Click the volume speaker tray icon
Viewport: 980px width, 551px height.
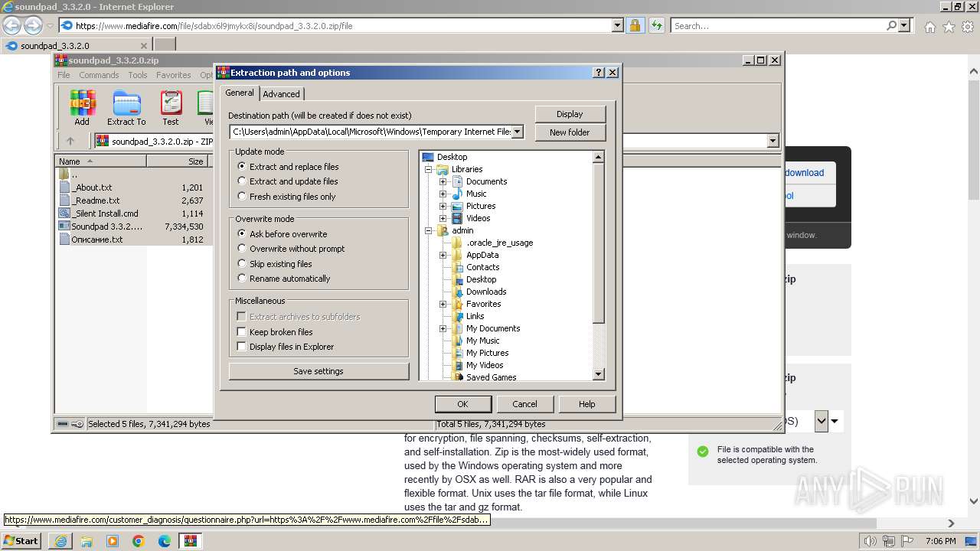[x=870, y=541]
